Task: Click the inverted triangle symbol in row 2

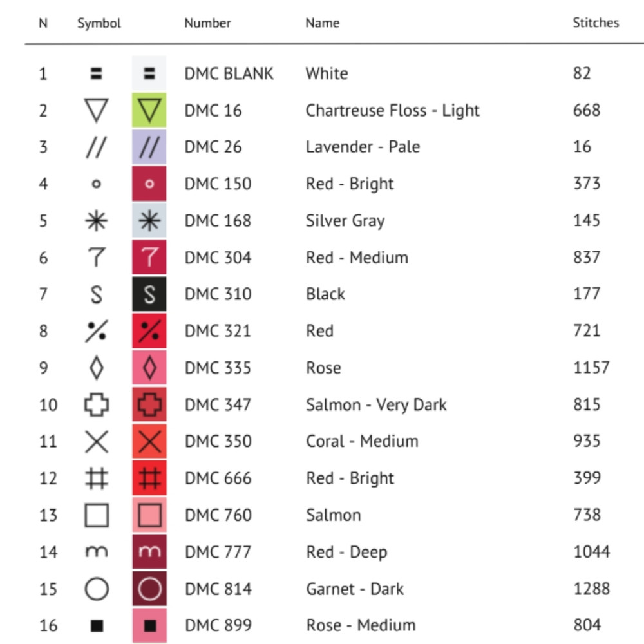Action: tap(96, 110)
